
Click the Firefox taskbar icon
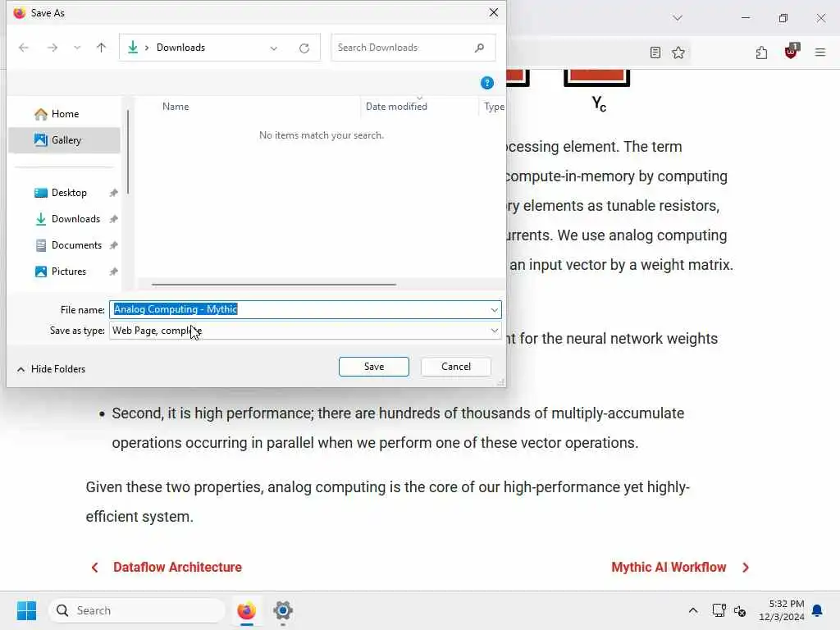(246, 610)
